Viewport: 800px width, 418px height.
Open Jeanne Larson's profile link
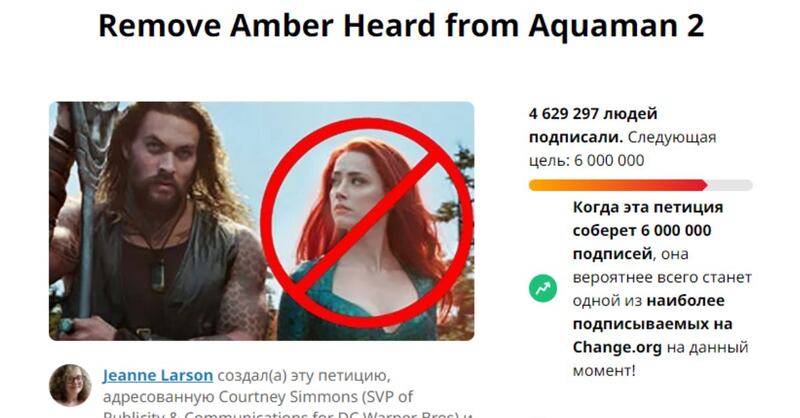point(158,376)
